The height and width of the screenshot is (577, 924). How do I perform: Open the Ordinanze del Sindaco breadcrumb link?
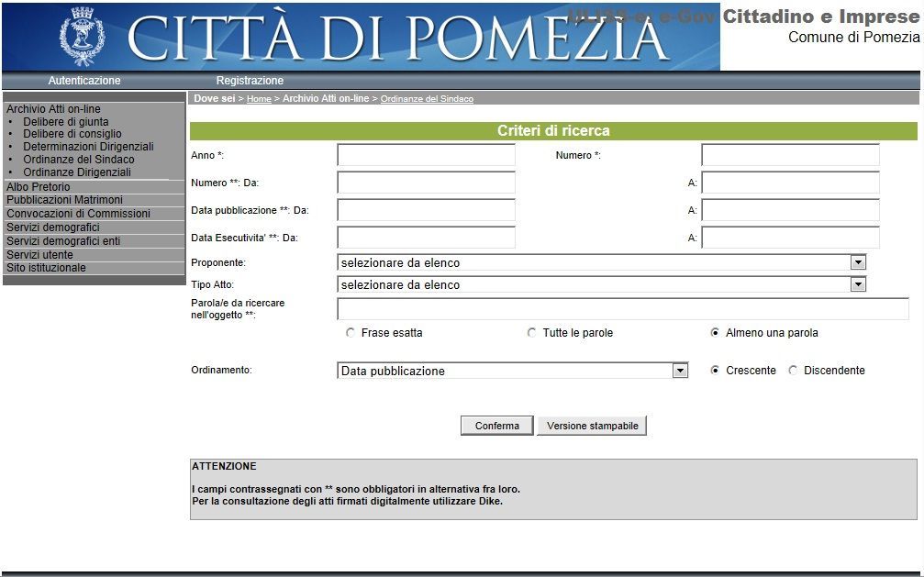coord(427,99)
